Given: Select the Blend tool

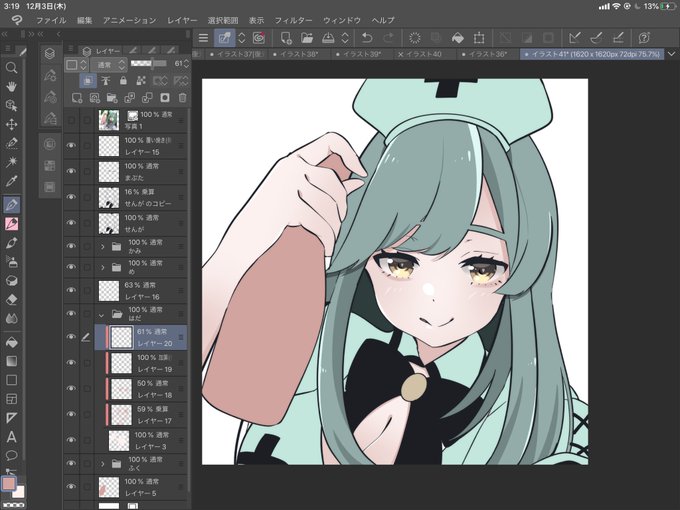Looking at the screenshot, I should click(11, 319).
